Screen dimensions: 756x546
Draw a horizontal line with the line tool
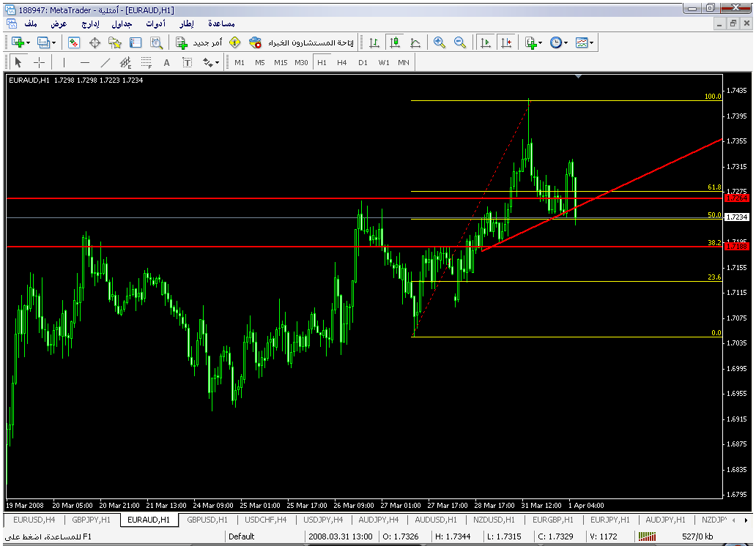click(x=84, y=63)
